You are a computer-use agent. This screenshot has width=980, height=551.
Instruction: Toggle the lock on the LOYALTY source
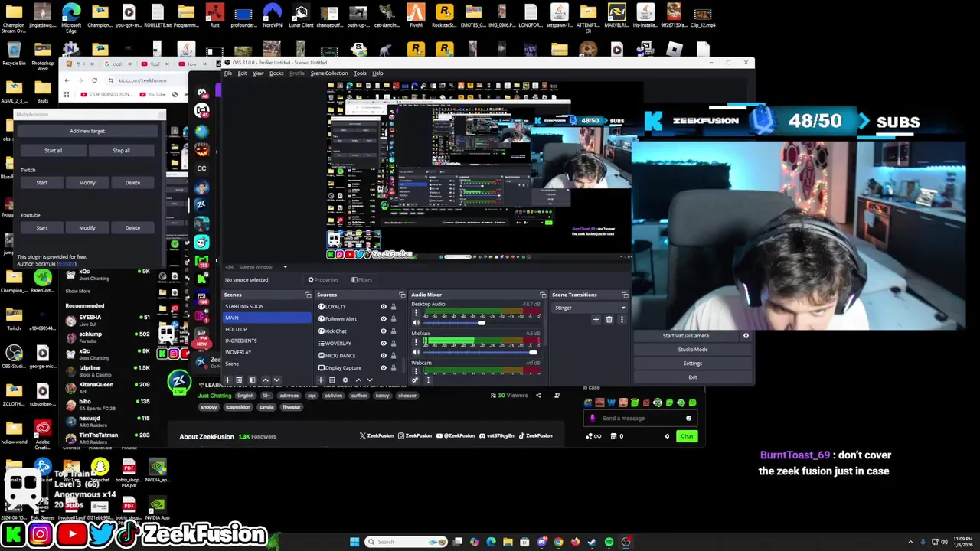tap(394, 307)
